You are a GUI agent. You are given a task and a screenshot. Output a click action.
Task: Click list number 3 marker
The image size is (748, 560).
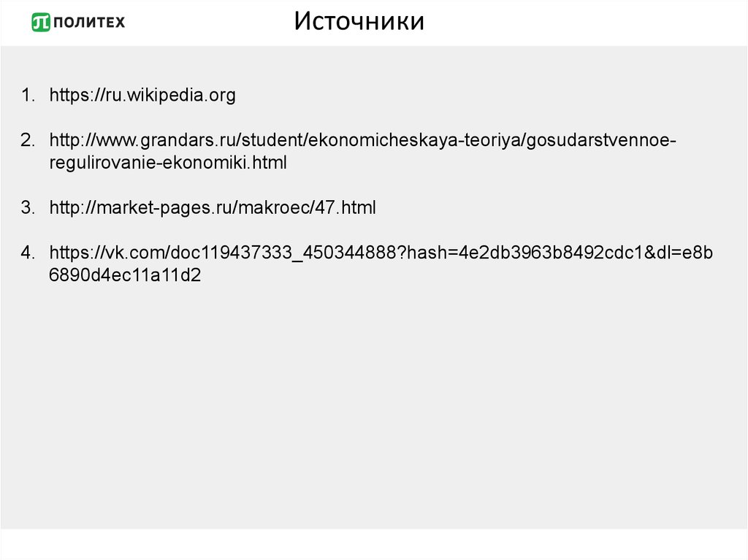pos(27,208)
